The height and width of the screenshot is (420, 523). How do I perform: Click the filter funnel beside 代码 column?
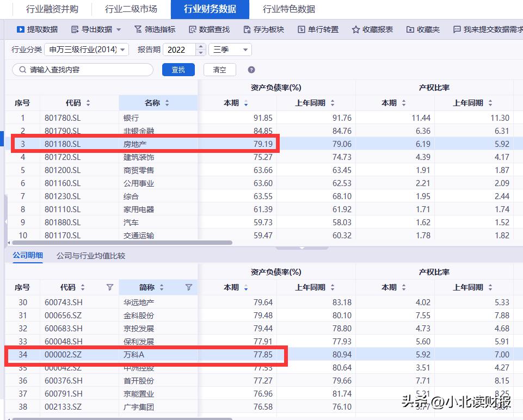point(110,287)
